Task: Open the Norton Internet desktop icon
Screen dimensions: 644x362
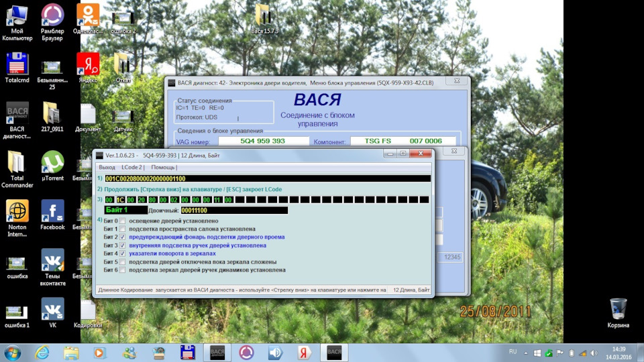Action: point(17,218)
